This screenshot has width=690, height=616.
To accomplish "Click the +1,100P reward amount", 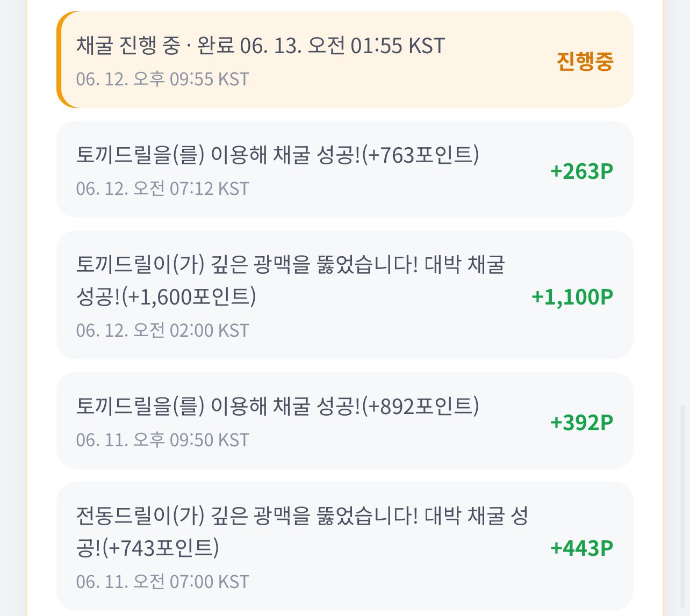I will 572,297.
